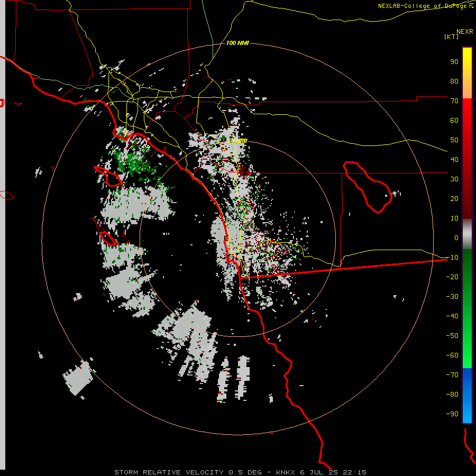Select the positive 20 kt scale value
The image size is (476, 476).
[x=454, y=199]
